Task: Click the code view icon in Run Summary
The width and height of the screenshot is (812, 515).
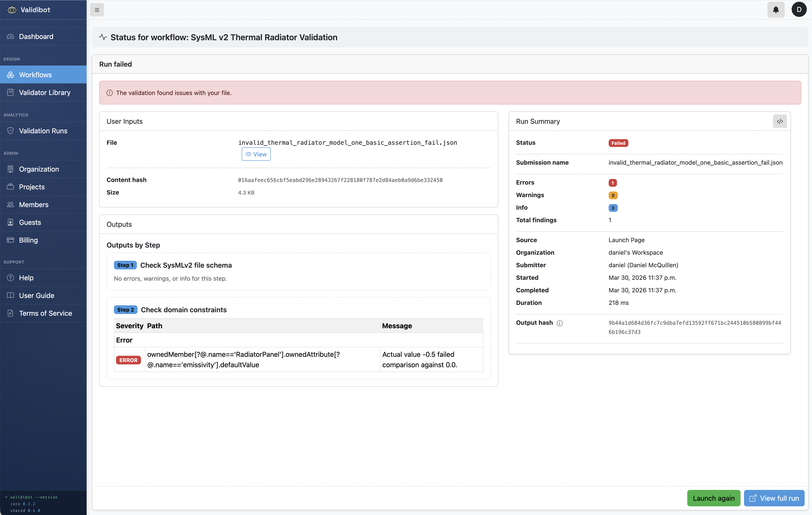Action: tap(780, 121)
